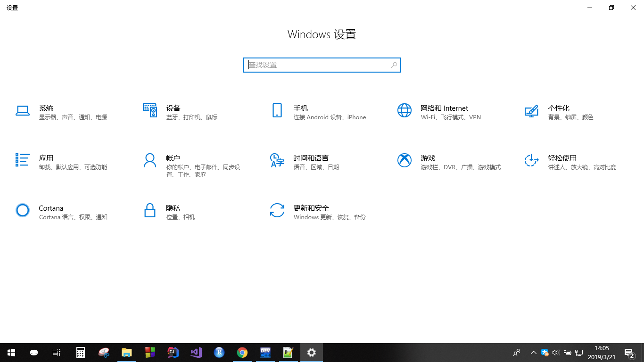644x362 pixels.
Task: Open the Cortana button on the taskbar
Action: point(34,353)
